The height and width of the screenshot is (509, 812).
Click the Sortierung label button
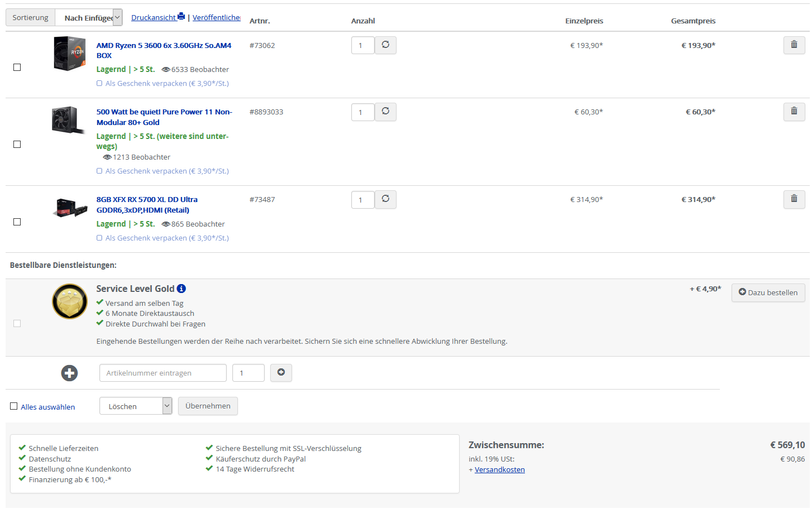coord(30,17)
